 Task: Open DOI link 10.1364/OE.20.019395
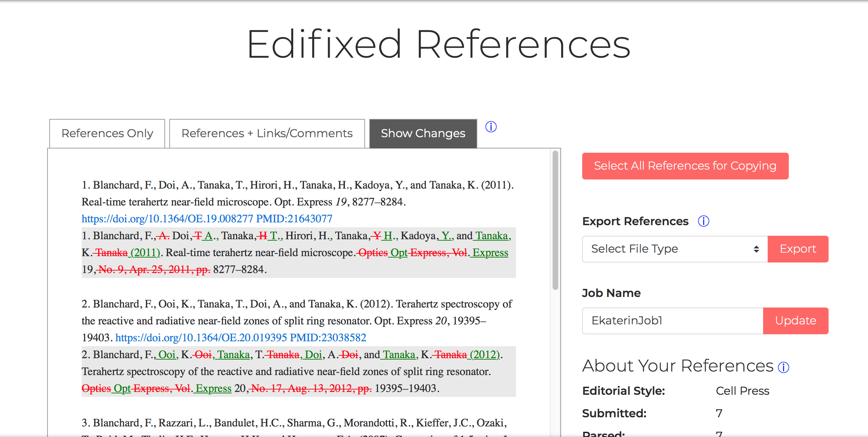tap(201, 338)
